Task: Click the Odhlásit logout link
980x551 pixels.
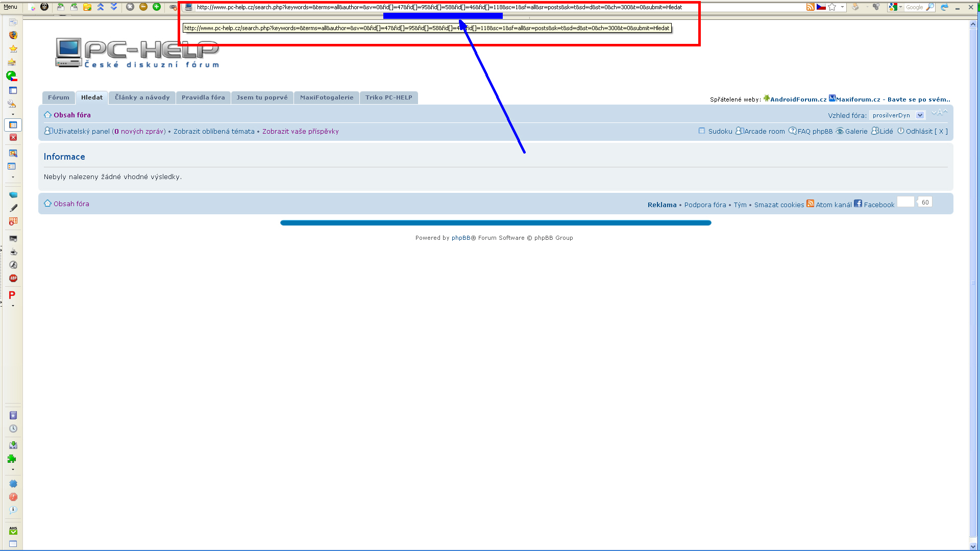Action: click(919, 131)
